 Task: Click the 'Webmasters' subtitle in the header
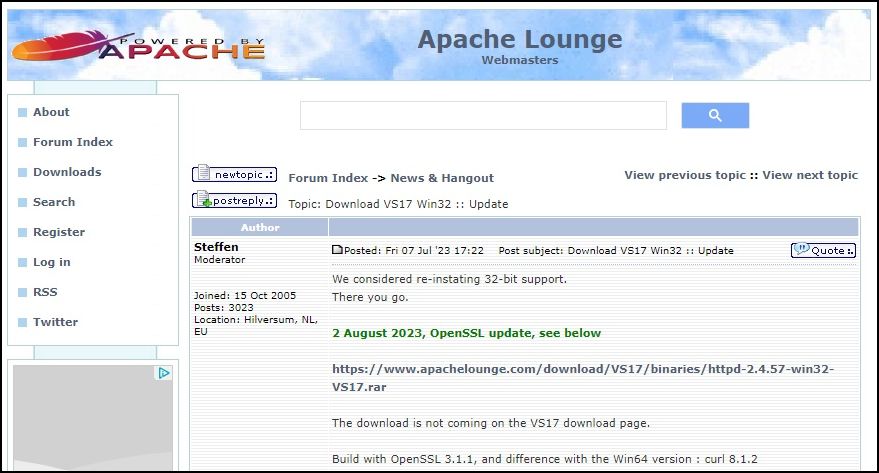[520, 61]
